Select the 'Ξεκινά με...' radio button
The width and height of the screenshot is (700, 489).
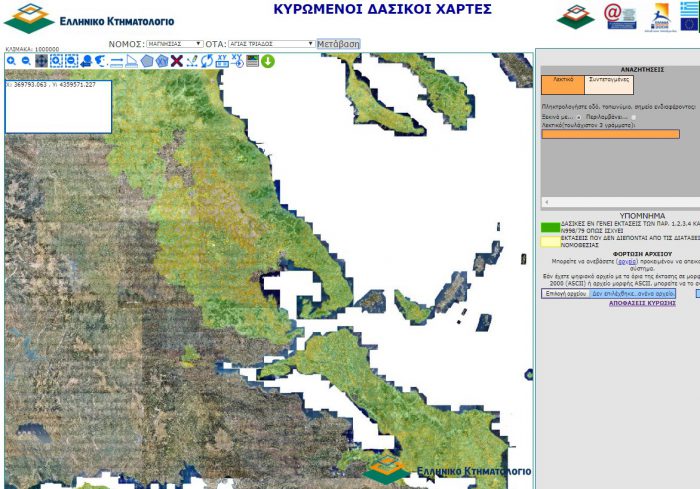coord(578,117)
